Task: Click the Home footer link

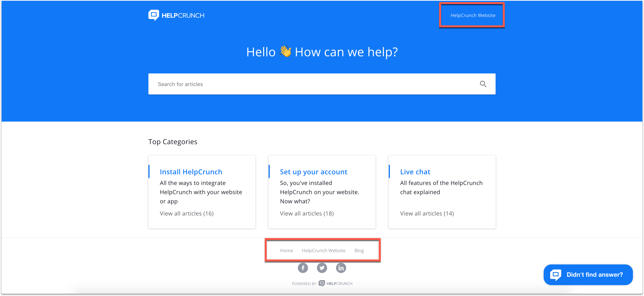Action: (286, 250)
